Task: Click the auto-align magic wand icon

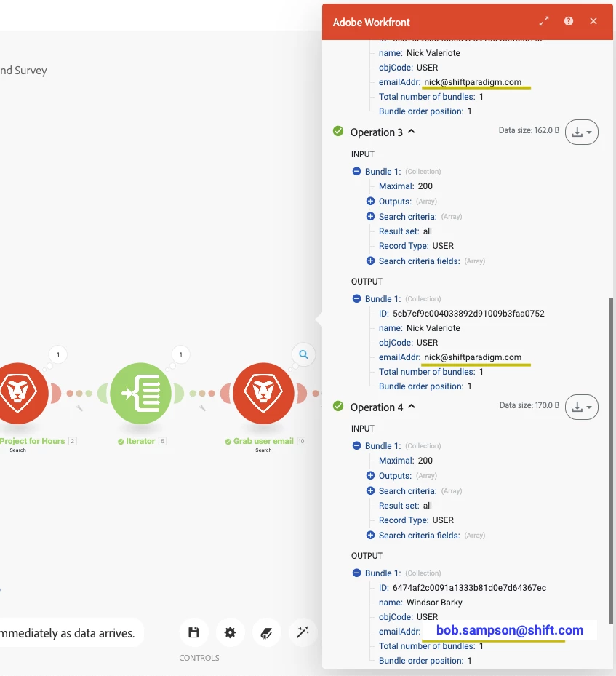Action: coord(303,632)
